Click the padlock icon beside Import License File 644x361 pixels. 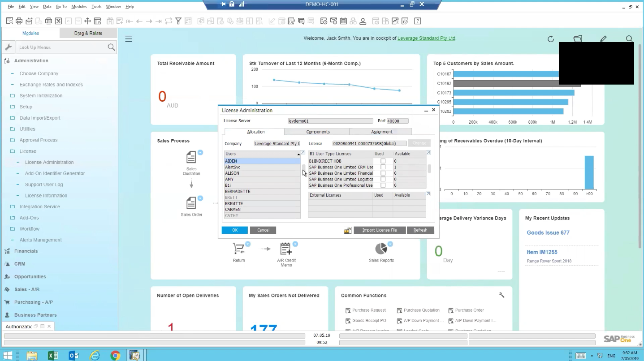click(347, 230)
